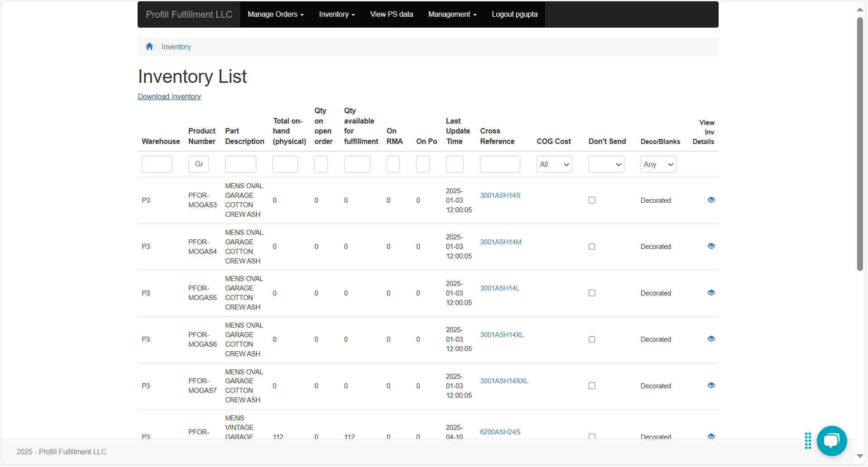This screenshot has width=868, height=467.
Task: Focus the Cross Reference filter field
Action: 500,164
